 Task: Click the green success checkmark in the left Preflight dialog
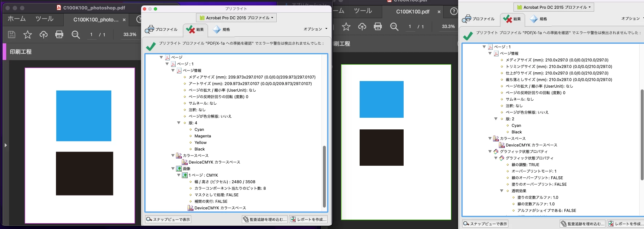[x=151, y=47]
